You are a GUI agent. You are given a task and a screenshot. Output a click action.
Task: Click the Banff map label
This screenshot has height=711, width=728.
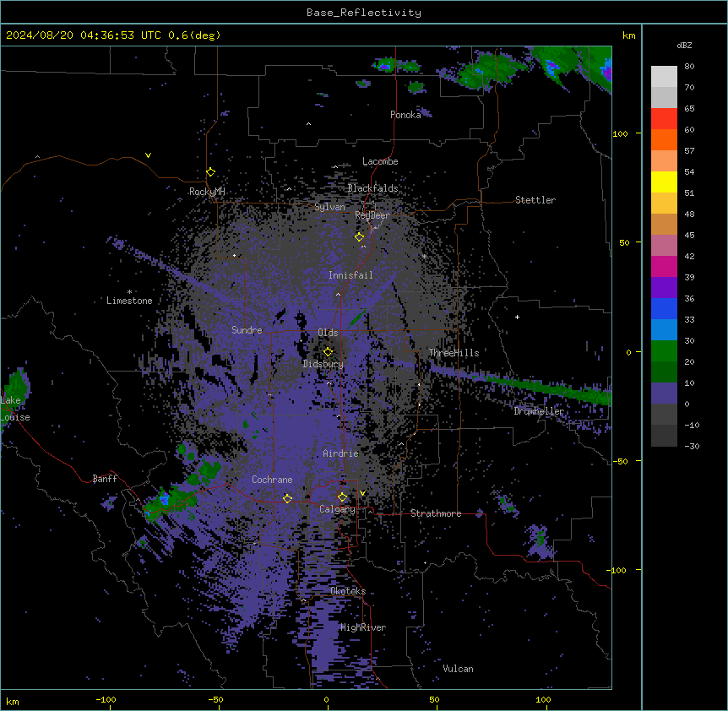[105, 479]
